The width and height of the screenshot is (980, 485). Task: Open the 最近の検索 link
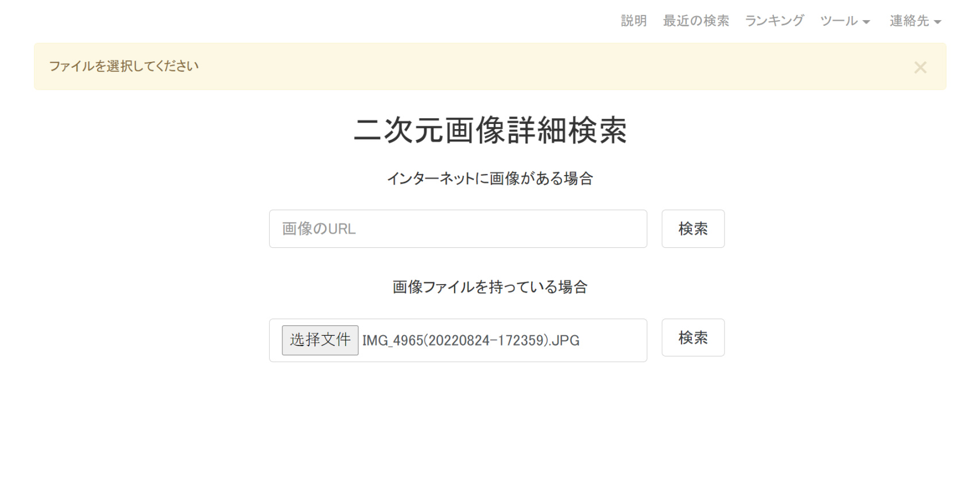(696, 21)
